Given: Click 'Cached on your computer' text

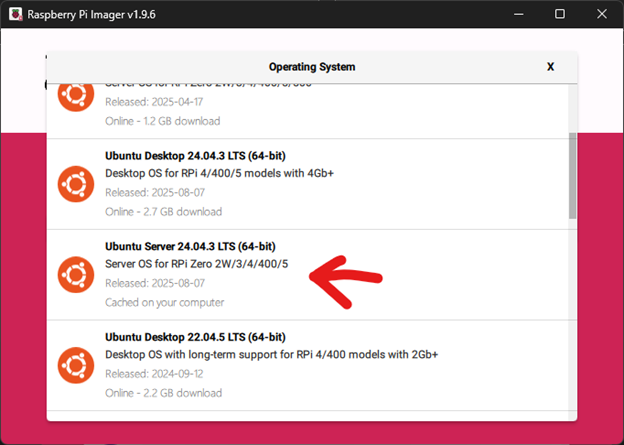Looking at the screenshot, I should point(164,303).
